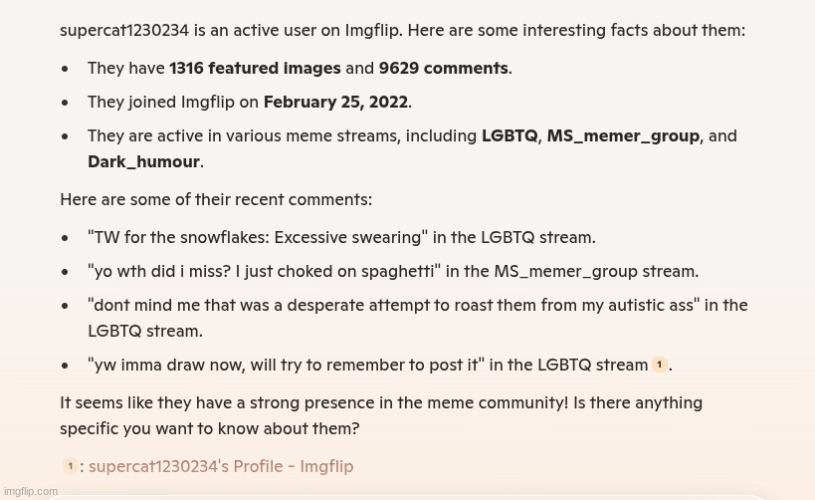Screen dimensions: 815x500
Task: Click the bullet beside 'yo wth did i miss'
Action: [x=64, y=272]
